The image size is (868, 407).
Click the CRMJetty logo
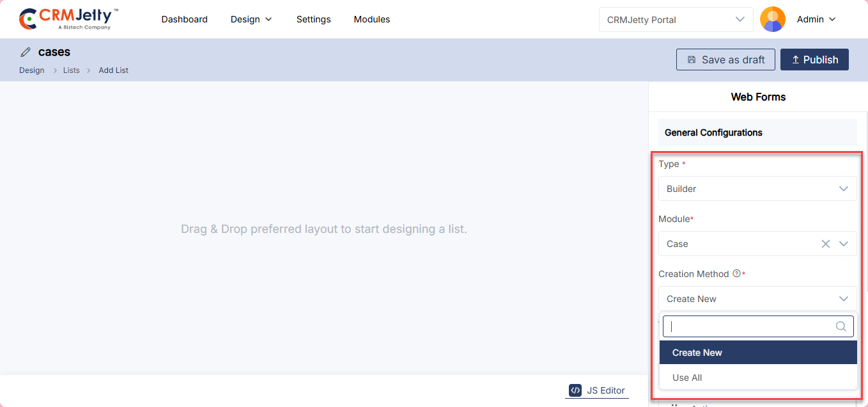68,19
